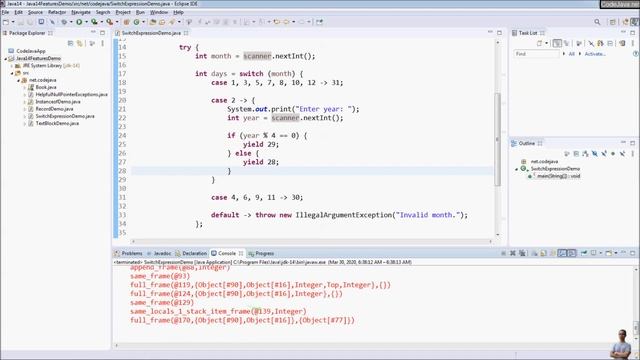Open the Window menu
Image resolution: width=640 pixels, height=360 pixels.
click(x=159, y=12)
